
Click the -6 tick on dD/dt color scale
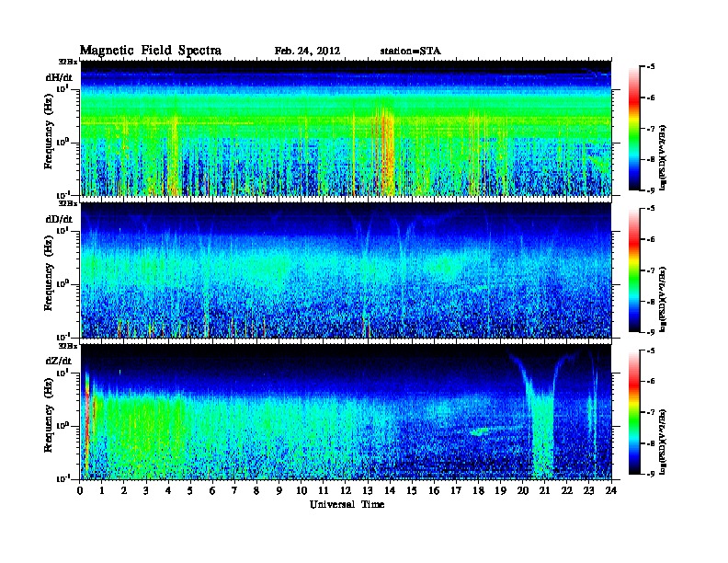pos(652,240)
